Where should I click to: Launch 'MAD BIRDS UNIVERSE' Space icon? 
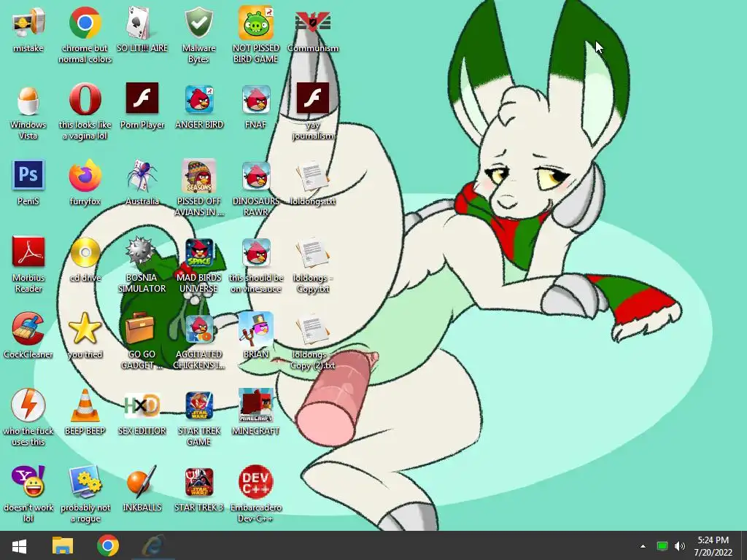coord(198,252)
